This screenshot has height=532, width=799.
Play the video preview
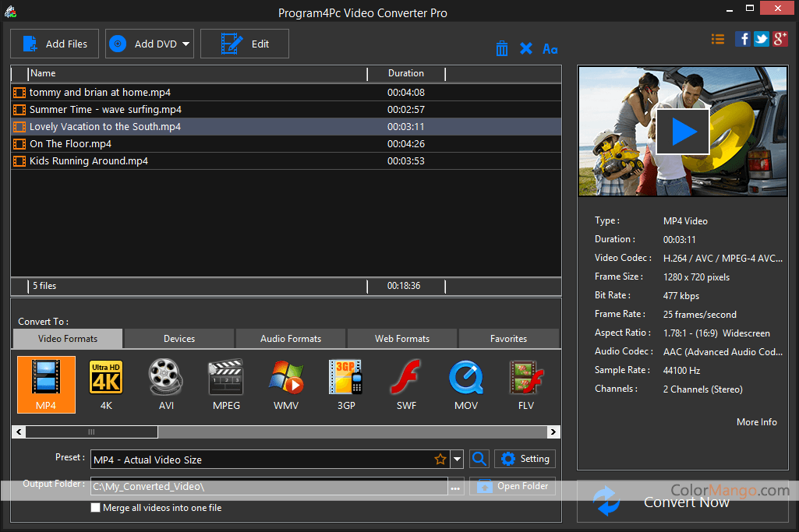[683, 132]
